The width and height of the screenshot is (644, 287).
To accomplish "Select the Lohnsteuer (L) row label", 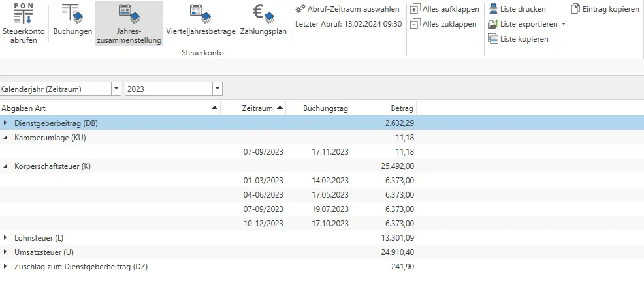I will click(39, 238).
